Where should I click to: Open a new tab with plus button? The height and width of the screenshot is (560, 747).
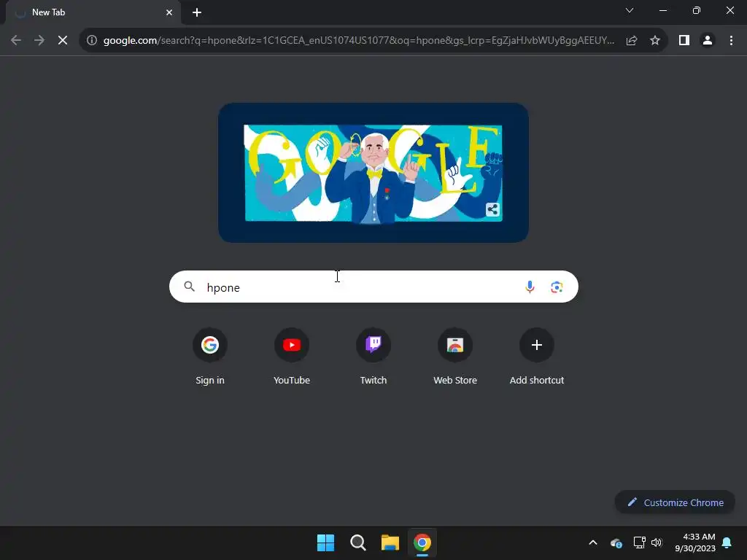click(197, 12)
